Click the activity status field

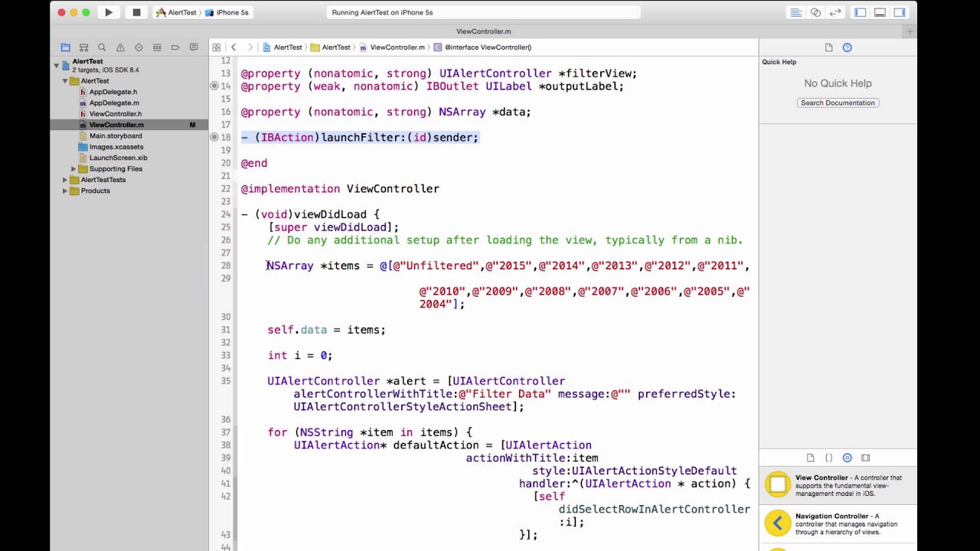[483, 12]
